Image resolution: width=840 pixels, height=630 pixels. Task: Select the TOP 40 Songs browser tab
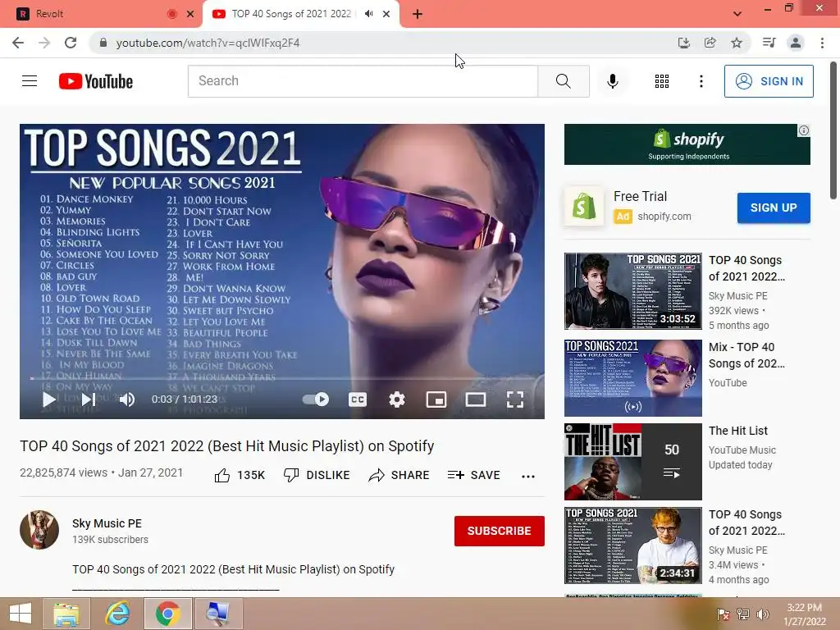(x=292, y=14)
